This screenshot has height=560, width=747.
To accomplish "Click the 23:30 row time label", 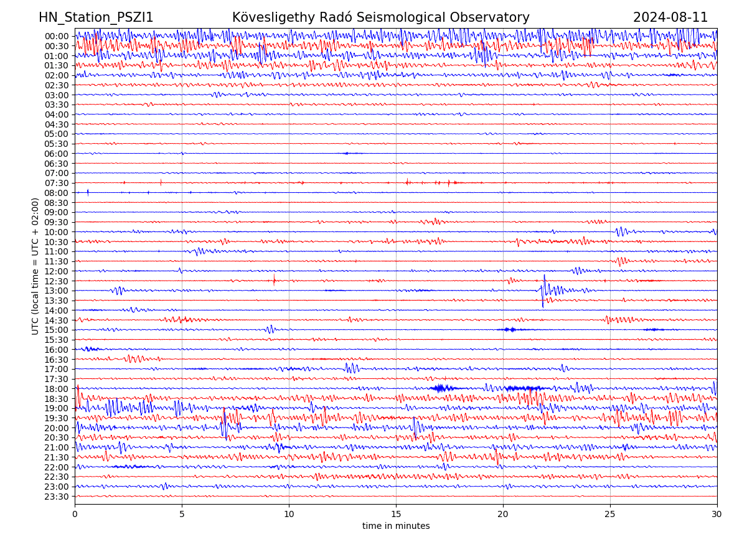I will [x=57, y=497].
